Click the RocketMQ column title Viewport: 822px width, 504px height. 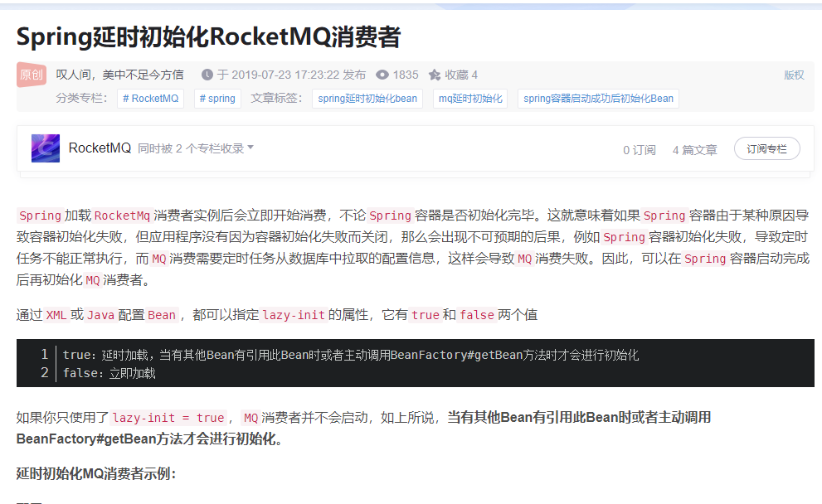point(100,148)
